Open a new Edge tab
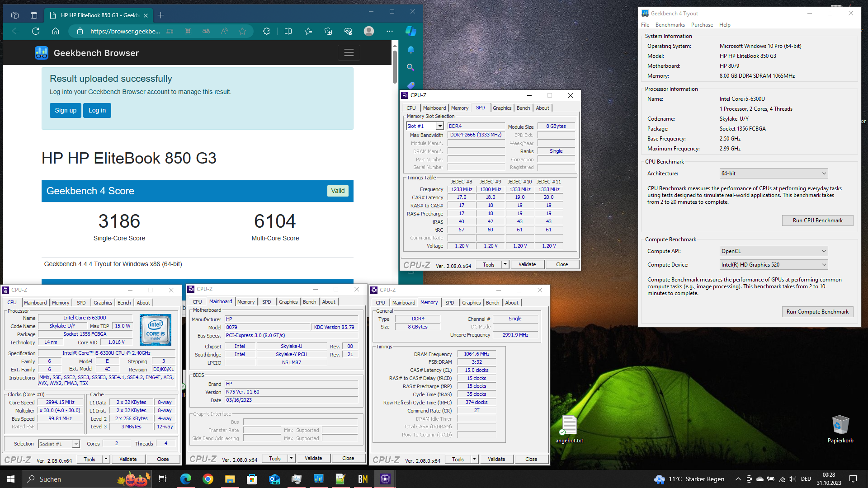This screenshot has height=488, width=868. pyautogui.click(x=160, y=15)
